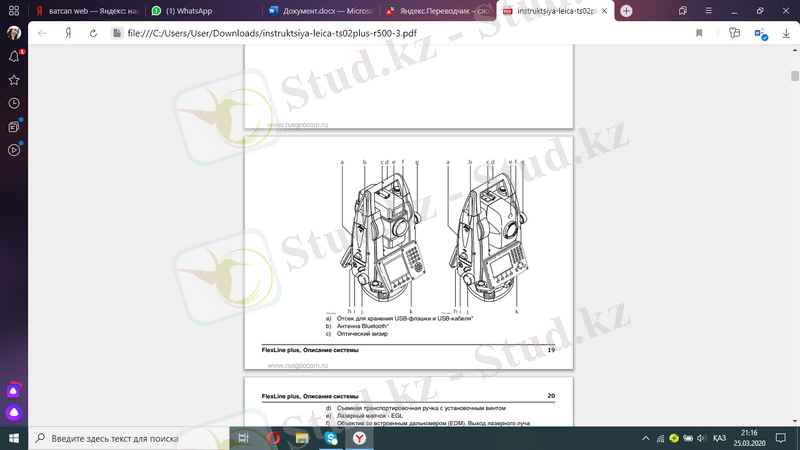This screenshot has height=450, width=800.
Task: Bookmark this page with the flag icon
Action: pyautogui.click(x=699, y=33)
